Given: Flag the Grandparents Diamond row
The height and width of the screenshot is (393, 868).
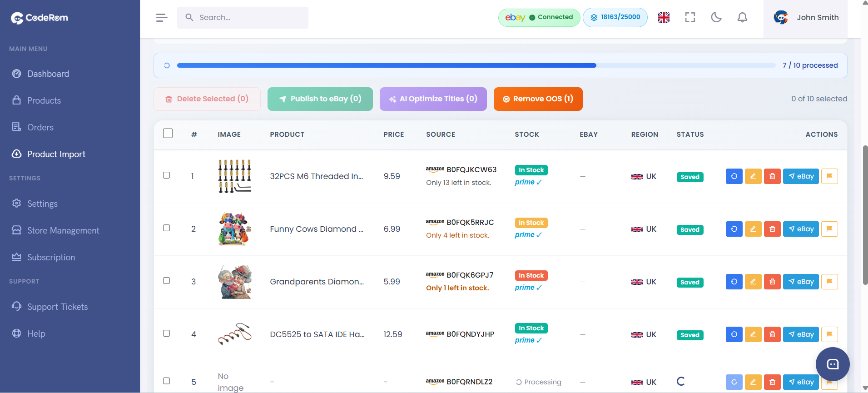Looking at the screenshot, I should (829, 282).
